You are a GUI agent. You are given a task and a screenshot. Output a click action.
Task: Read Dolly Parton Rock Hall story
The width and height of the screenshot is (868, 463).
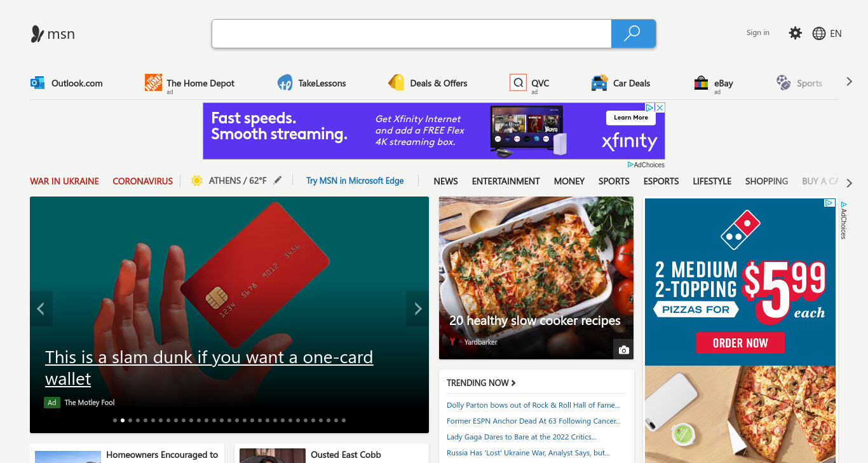tap(533, 405)
